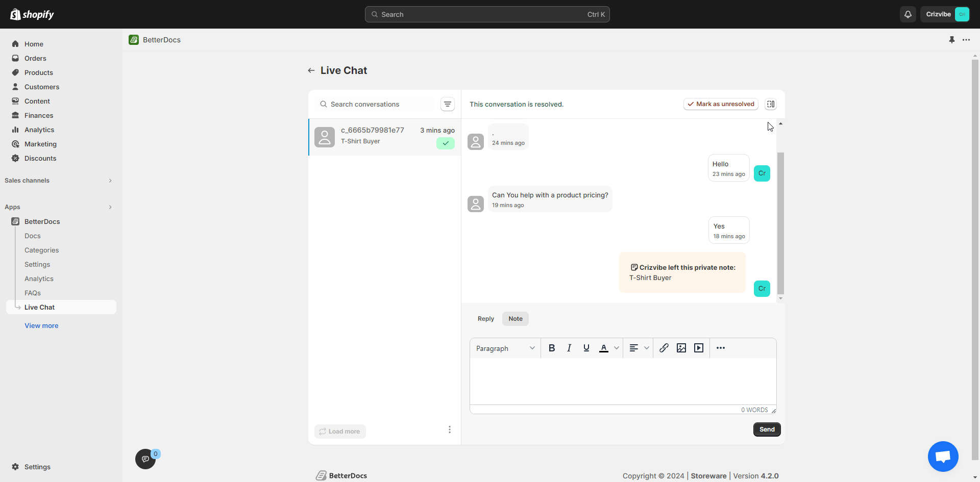The height and width of the screenshot is (482, 980).
Task: Apply italic formatting
Action: pos(569,348)
